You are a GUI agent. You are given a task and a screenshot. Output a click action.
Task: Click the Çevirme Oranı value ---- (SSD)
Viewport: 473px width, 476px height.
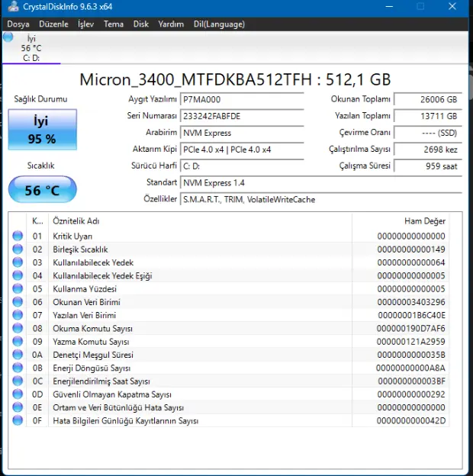tap(428, 133)
